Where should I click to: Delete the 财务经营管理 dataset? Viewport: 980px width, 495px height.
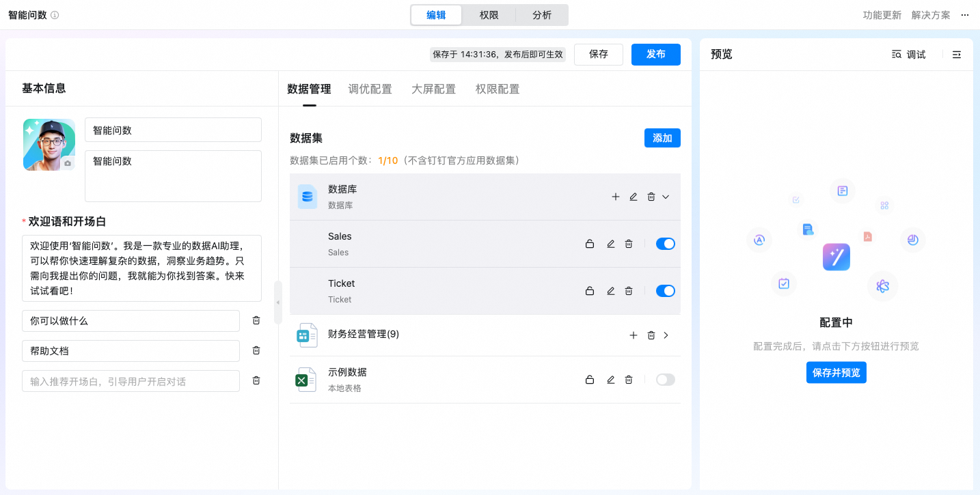pos(651,335)
